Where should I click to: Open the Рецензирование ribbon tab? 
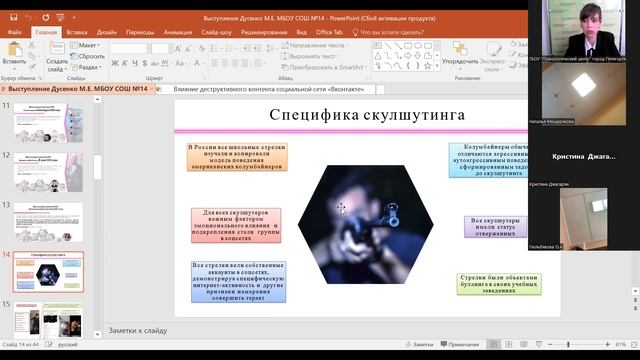[x=264, y=32]
